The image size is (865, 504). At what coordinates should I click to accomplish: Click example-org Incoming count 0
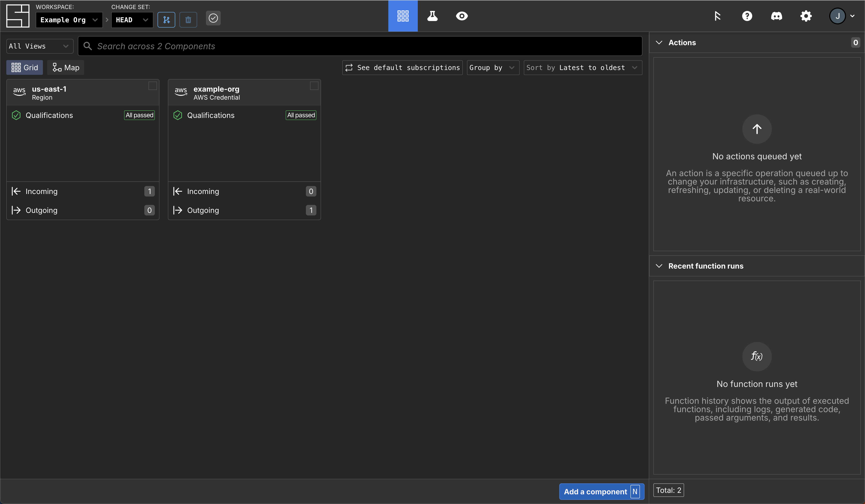click(x=311, y=191)
